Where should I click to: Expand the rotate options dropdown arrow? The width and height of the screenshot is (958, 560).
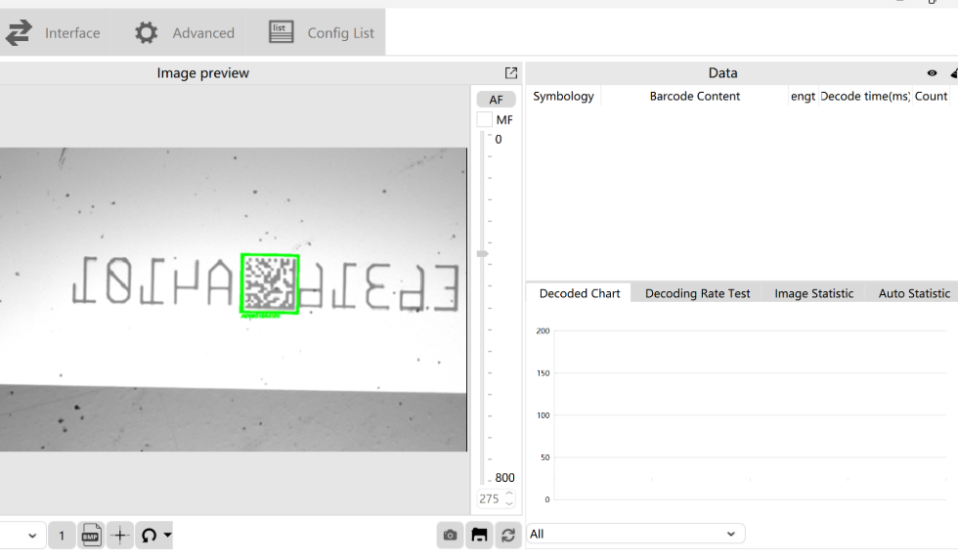pos(167,536)
